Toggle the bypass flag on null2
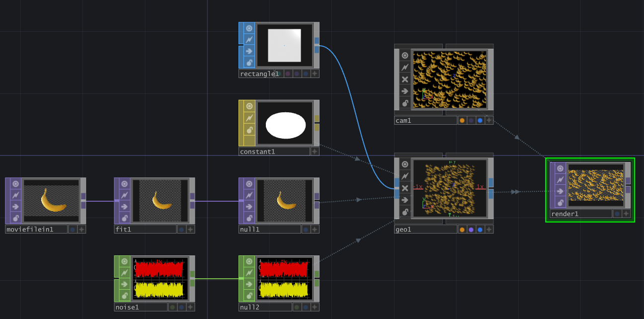The width and height of the screenshot is (644, 319). 249,285
